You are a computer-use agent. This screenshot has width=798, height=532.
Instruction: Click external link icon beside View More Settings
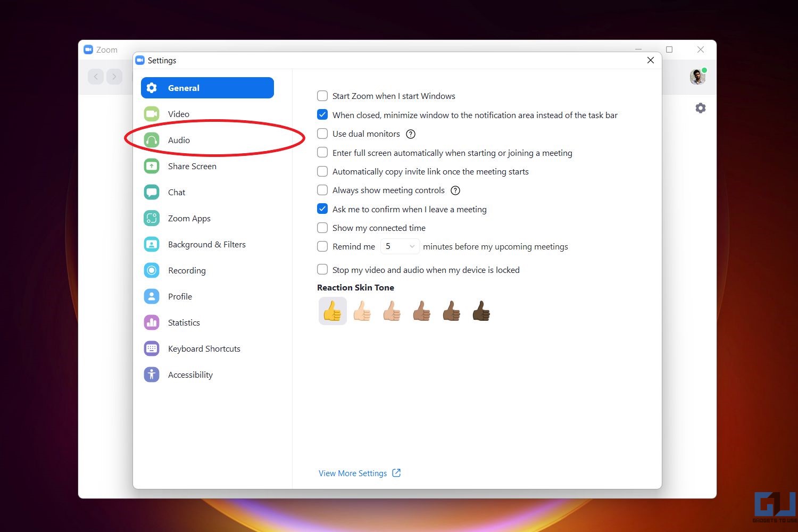click(396, 473)
